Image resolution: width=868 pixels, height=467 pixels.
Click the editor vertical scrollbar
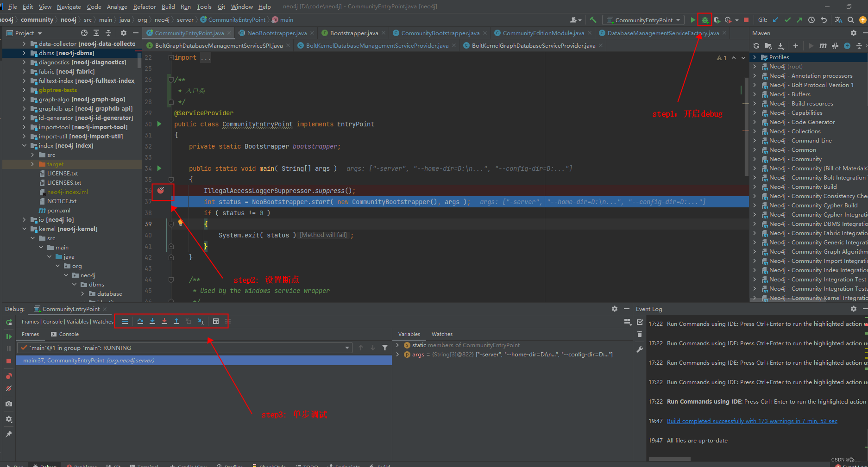[746, 126]
